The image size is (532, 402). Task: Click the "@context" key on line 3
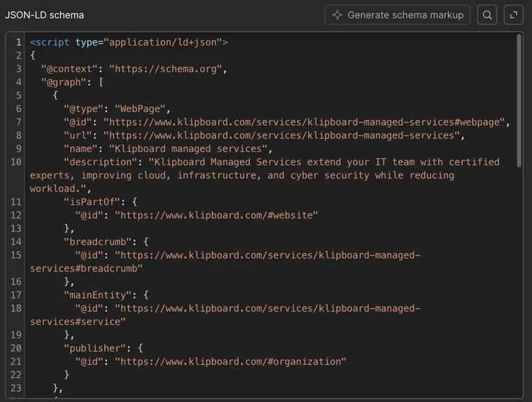coord(69,69)
